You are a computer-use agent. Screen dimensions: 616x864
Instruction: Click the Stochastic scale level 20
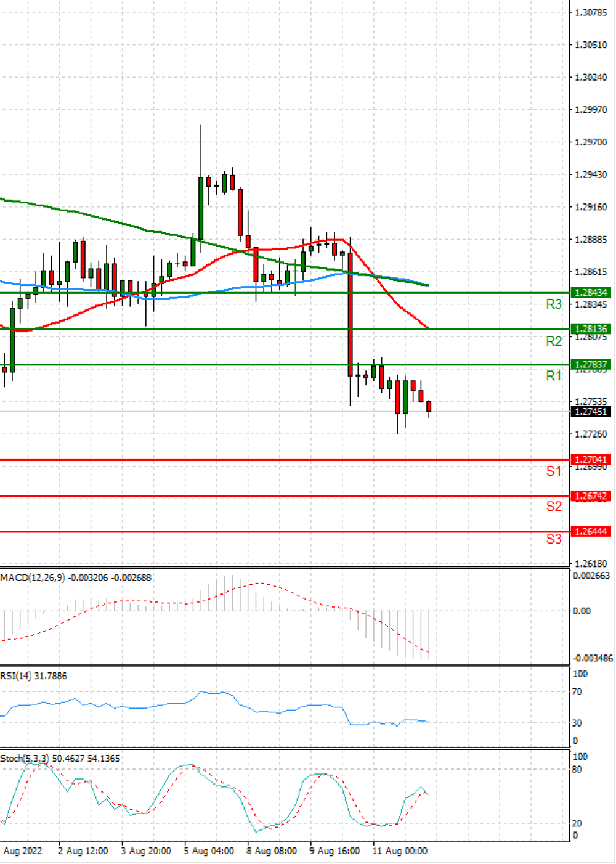pyautogui.click(x=577, y=823)
